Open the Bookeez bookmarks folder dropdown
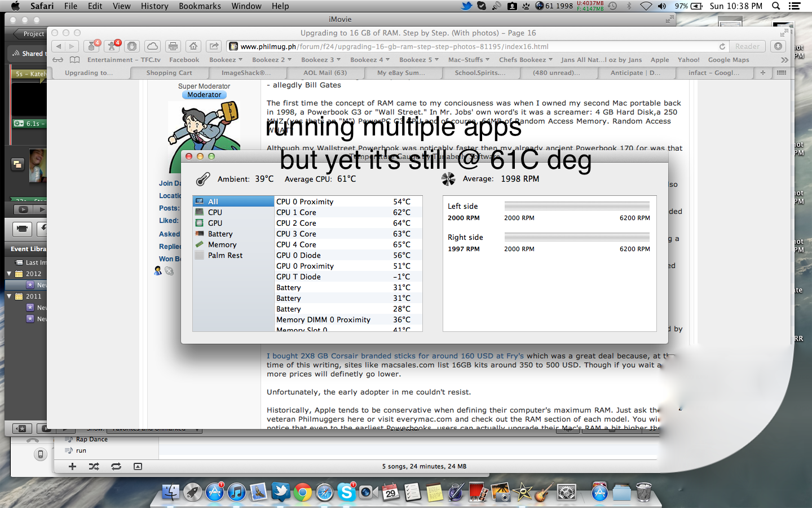This screenshot has width=812, height=508. pos(226,60)
